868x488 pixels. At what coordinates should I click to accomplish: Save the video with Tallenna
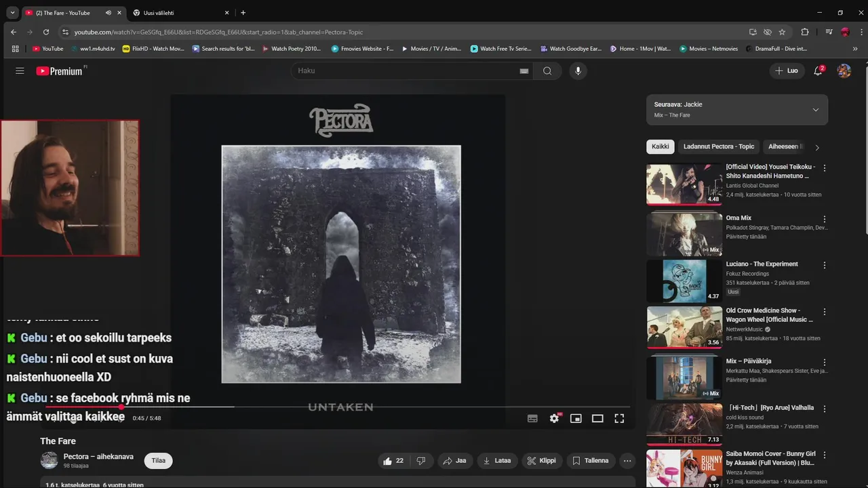point(591,461)
